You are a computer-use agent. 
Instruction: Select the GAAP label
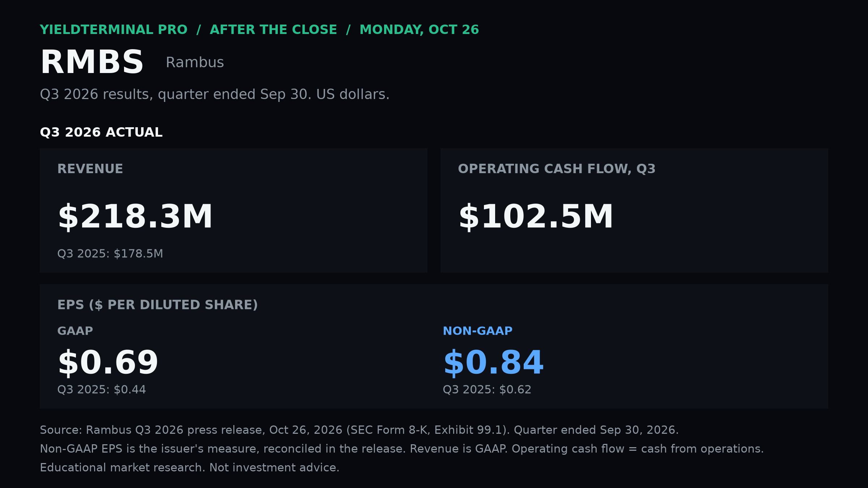(75, 331)
